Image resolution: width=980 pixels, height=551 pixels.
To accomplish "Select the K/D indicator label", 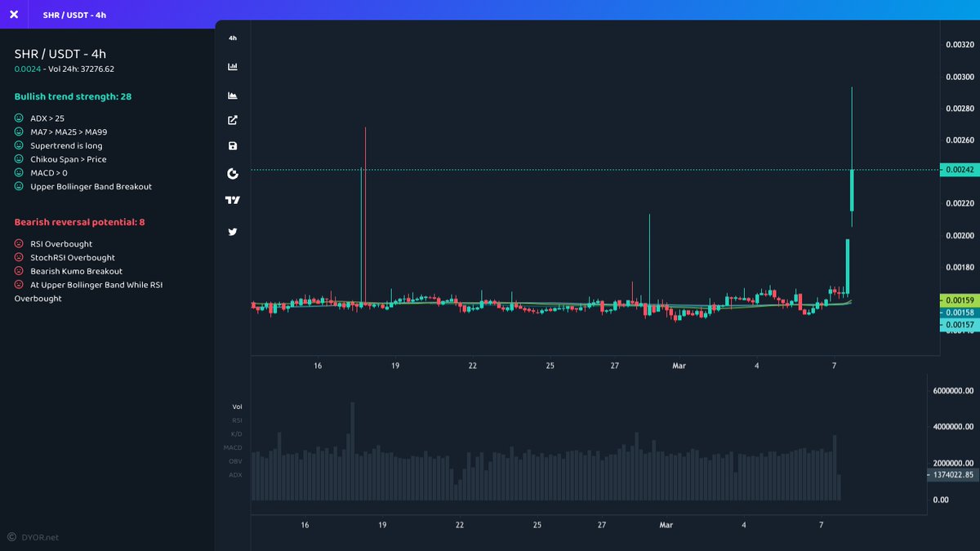I will [x=237, y=433].
